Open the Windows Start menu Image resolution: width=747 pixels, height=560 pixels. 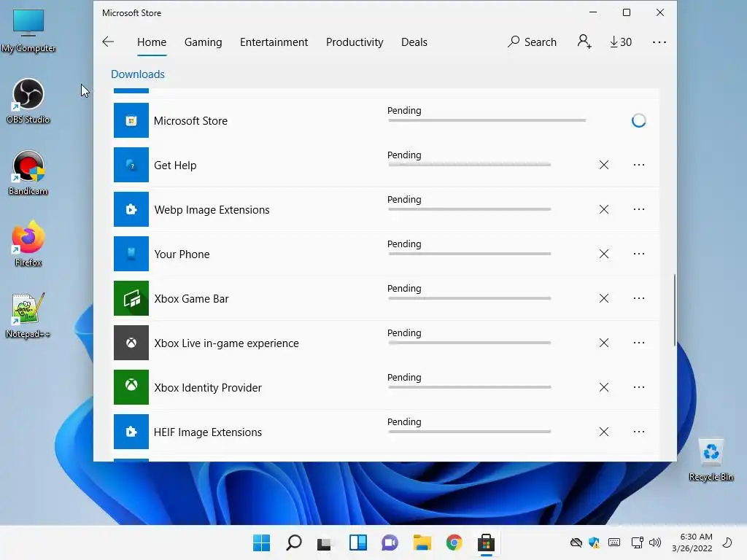tap(261, 542)
